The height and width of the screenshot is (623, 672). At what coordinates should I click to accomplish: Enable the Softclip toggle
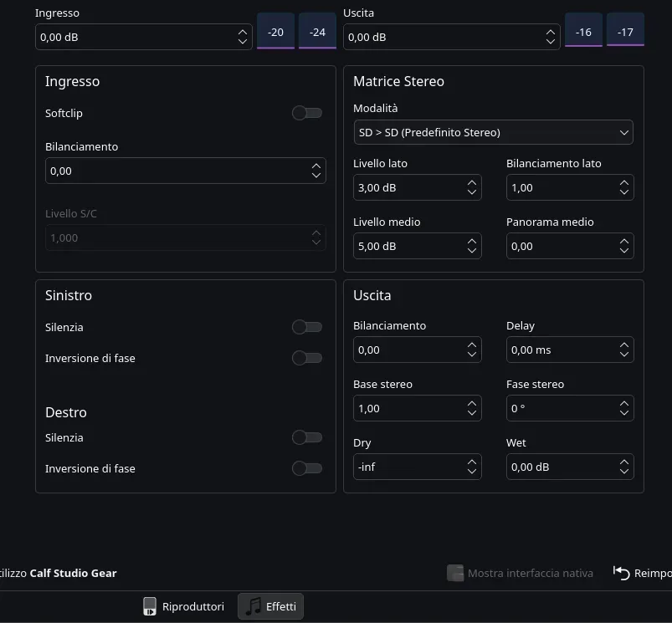306,113
